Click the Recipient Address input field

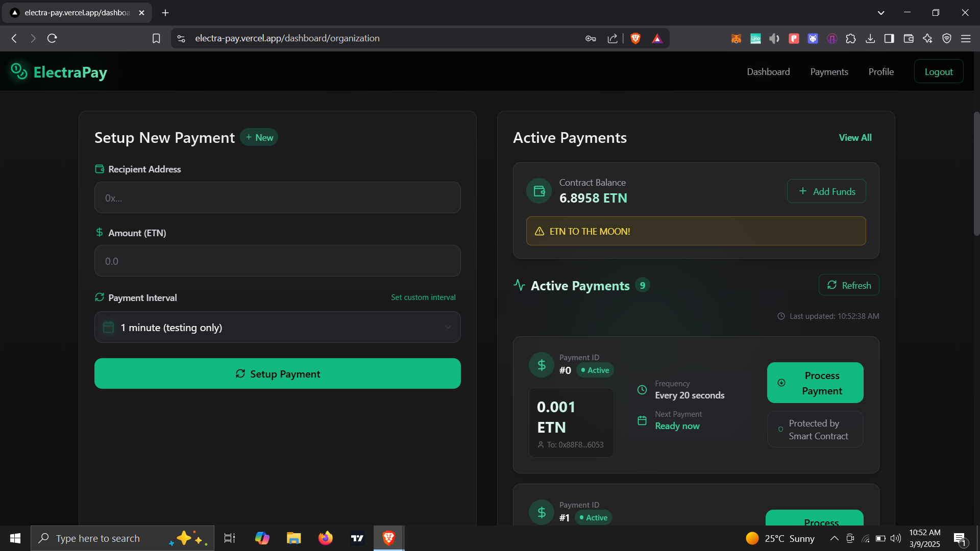pyautogui.click(x=277, y=198)
